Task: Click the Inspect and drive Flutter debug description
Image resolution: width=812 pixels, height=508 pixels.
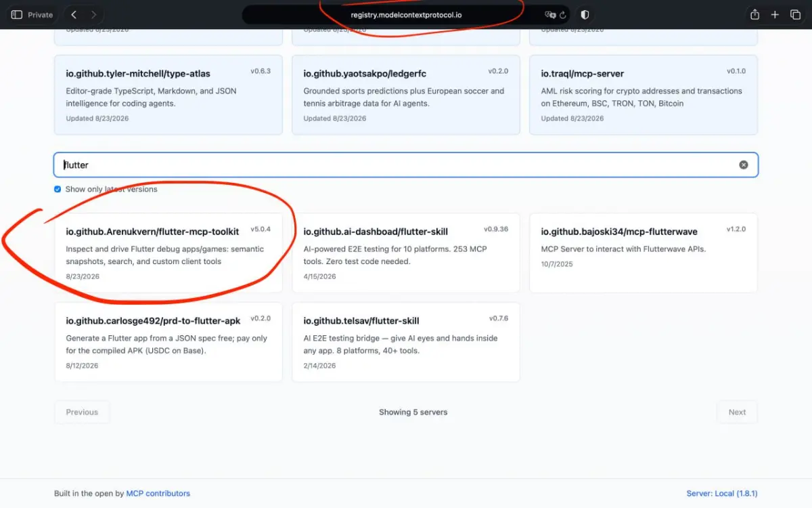Action: [x=165, y=255]
